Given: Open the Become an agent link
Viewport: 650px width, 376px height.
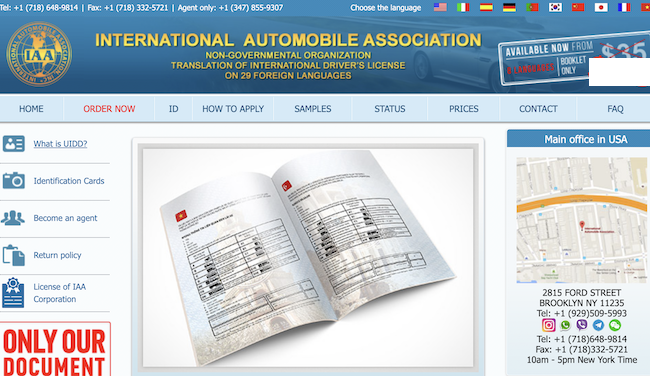Looking at the screenshot, I should tap(65, 218).
